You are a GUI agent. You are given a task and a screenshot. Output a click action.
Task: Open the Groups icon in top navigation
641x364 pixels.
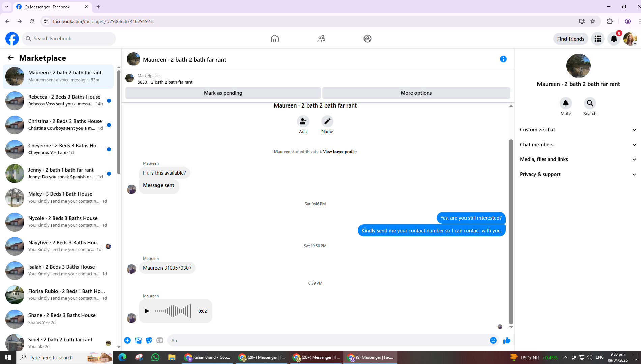point(368,39)
